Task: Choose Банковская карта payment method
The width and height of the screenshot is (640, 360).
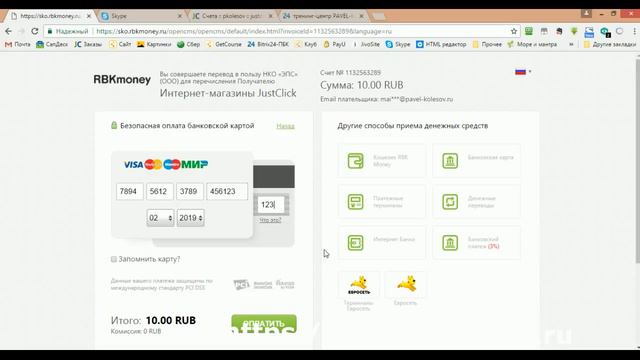Action: pos(476,160)
